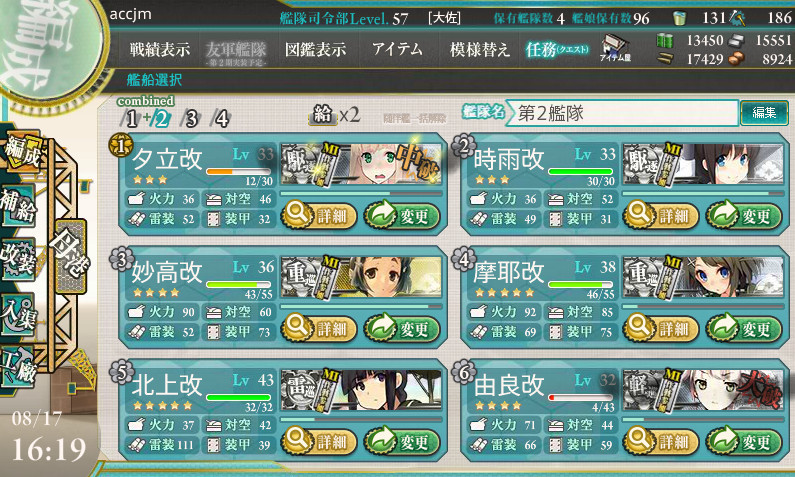Click 詳細 for 夕立改
The image size is (795, 477).
click(x=319, y=215)
